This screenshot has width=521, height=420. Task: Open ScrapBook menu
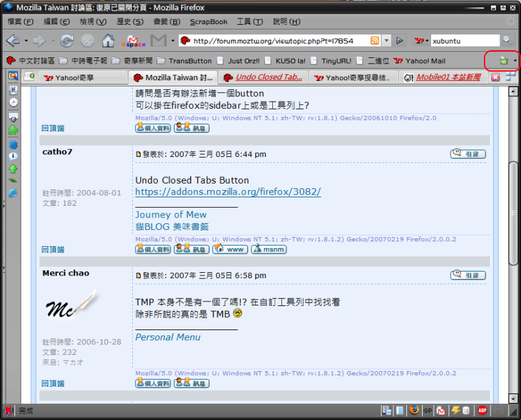pos(208,21)
